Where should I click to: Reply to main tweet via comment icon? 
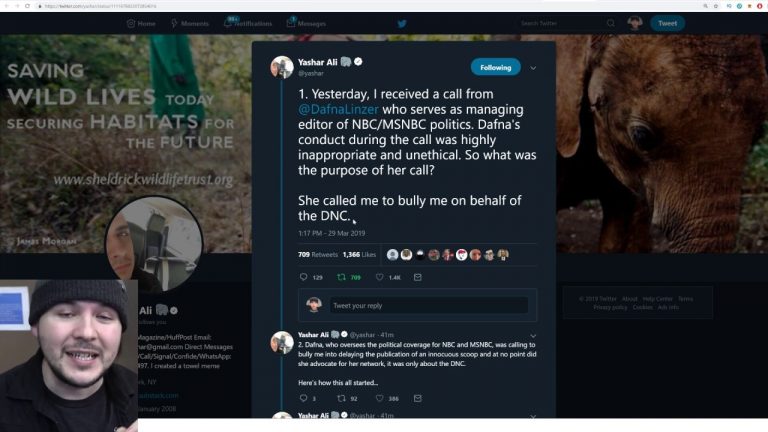[x=304, y=277]
